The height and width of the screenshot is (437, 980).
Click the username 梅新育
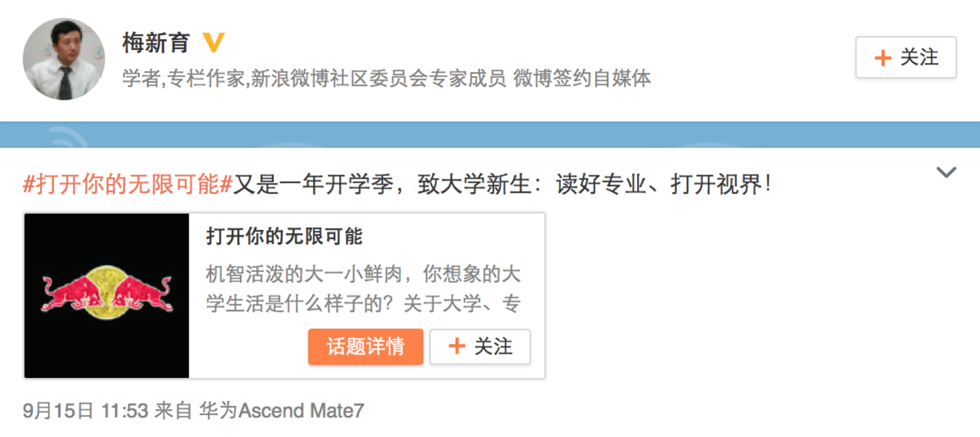[x=156, y=43]
